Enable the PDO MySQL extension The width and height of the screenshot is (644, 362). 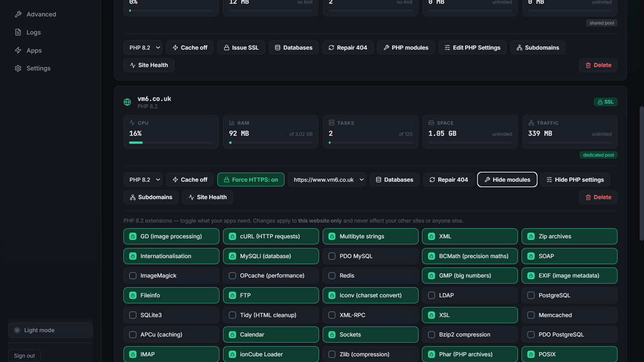pos(370,256)
